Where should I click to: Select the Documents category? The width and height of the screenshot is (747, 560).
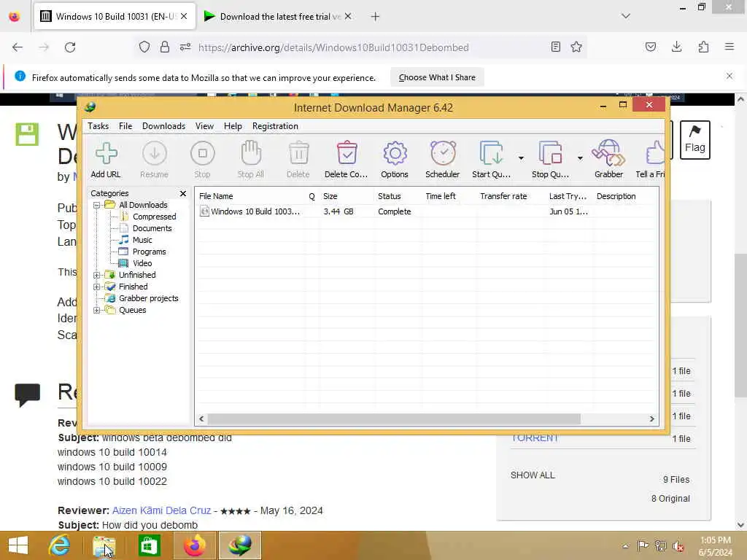(152, 228)
